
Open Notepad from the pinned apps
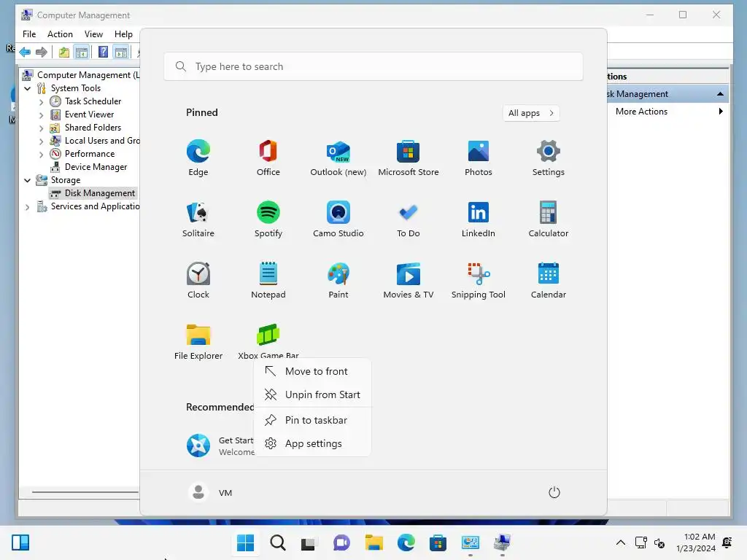[268, 281]
